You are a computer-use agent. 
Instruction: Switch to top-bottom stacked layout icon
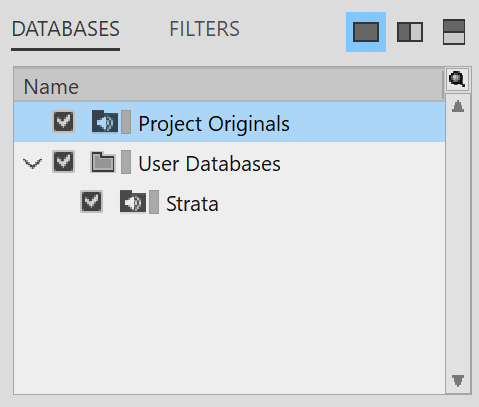tap(454, 32)
